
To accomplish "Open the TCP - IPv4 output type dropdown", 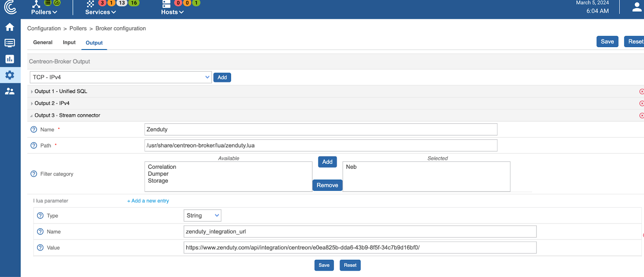I will (x=121, y=77).
